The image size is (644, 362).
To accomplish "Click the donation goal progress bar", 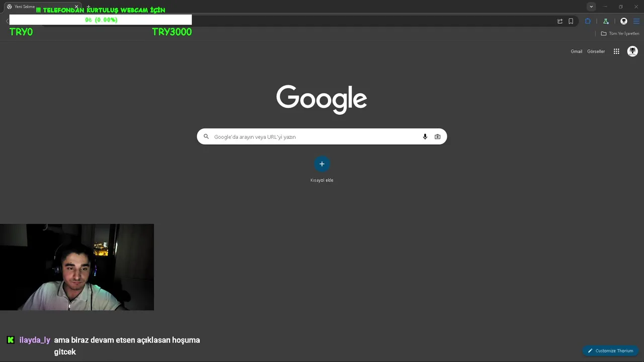I will click(101, 20).
